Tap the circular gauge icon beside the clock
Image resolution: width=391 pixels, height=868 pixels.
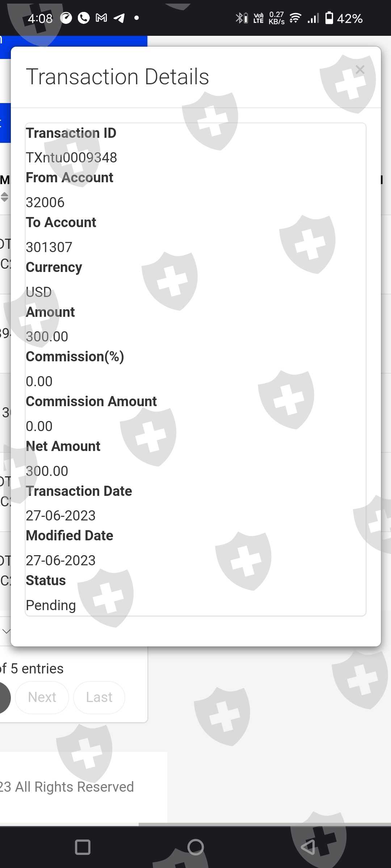(x=66, y=18)
